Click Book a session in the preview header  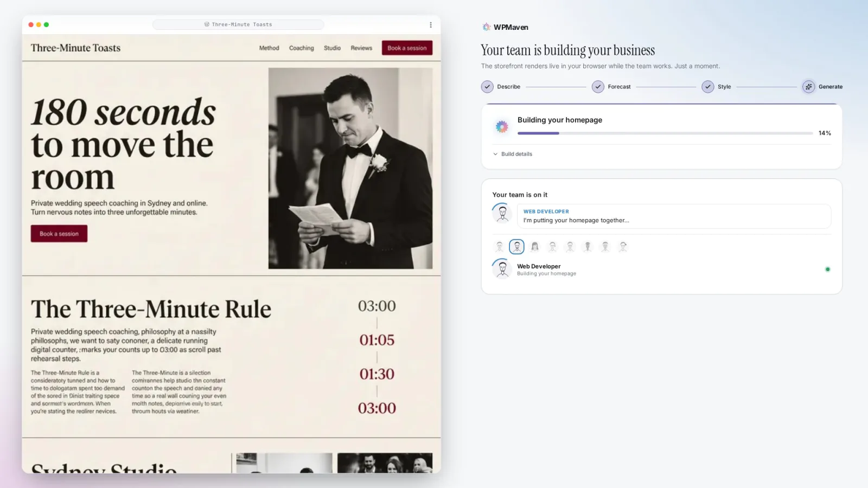[407, 48]
